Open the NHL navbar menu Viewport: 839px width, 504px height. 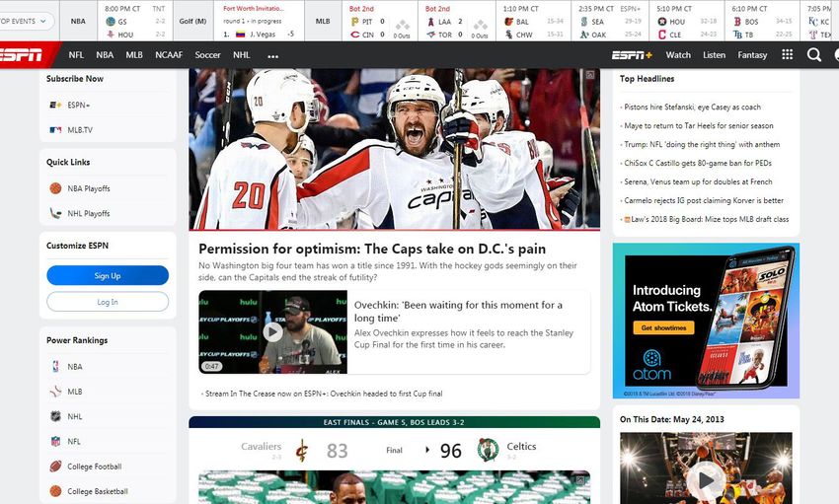point(241,55)
